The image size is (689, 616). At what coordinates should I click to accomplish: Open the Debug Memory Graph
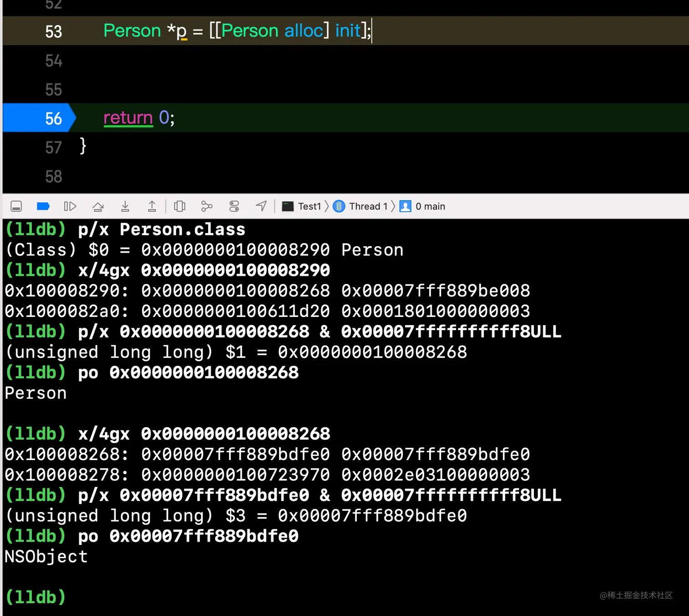tap(207, 207)
